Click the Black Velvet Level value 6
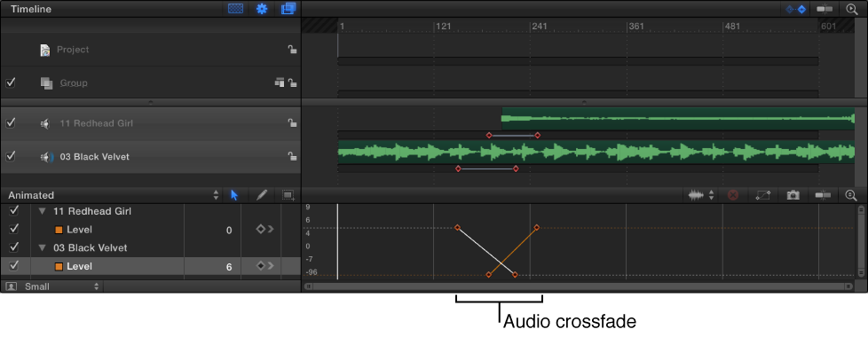Screen dimensions: 868x337 point(229,267)
